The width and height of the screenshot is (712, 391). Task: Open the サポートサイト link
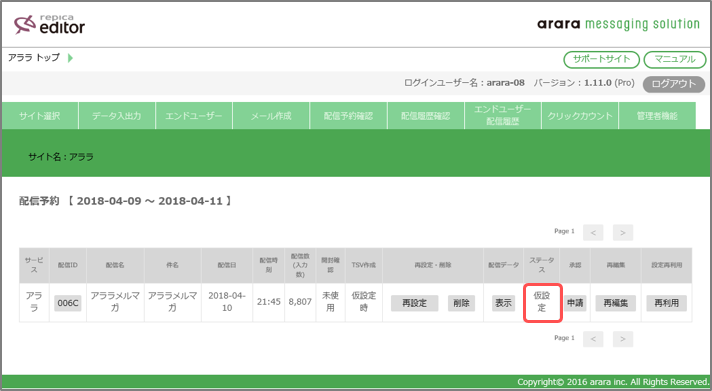[x=601, y=59]
